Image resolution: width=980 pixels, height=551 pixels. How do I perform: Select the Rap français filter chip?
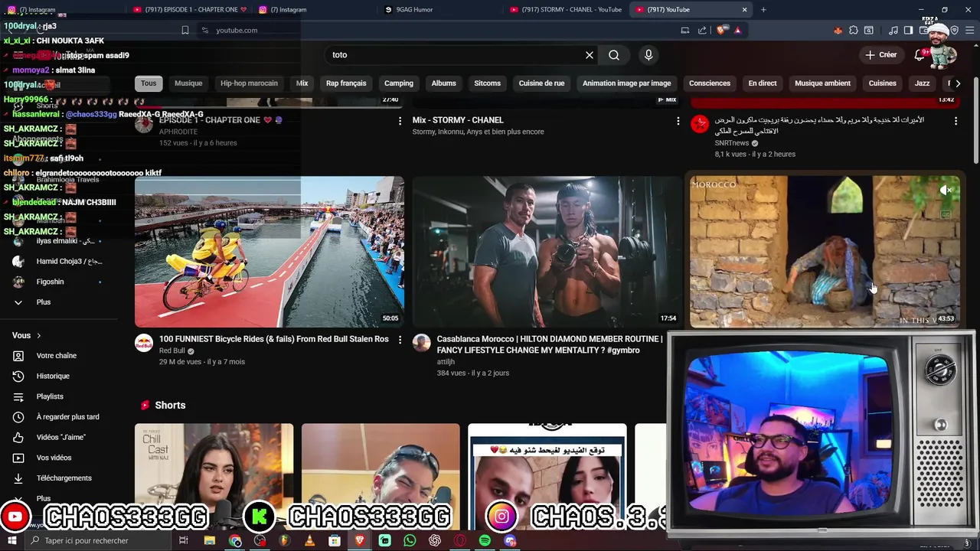[x=346, y=83]
